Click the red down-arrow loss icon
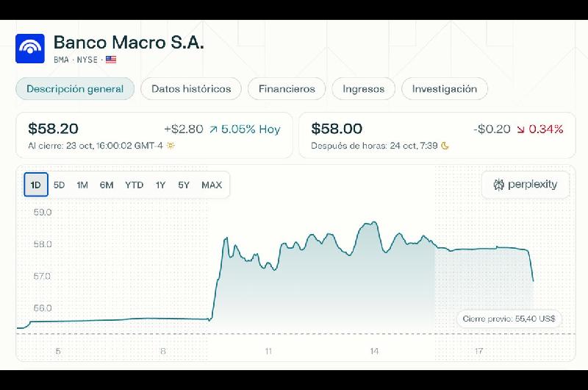Viewport: 588px width, 390px height. [520, 130]
